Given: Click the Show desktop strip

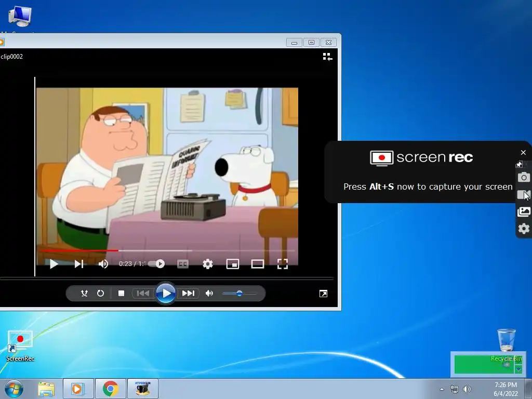Looking at the screenshot, I should (x=528, y=389).
